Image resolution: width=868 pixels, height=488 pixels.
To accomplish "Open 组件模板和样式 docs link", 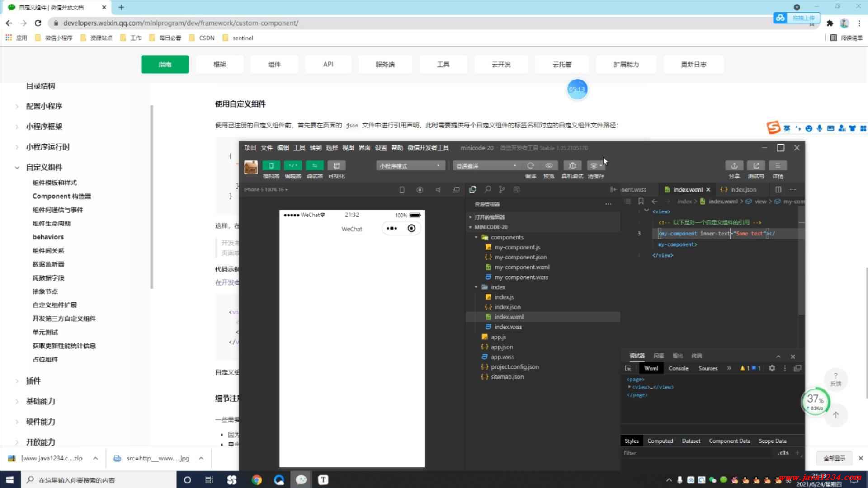I will point(55,183).
